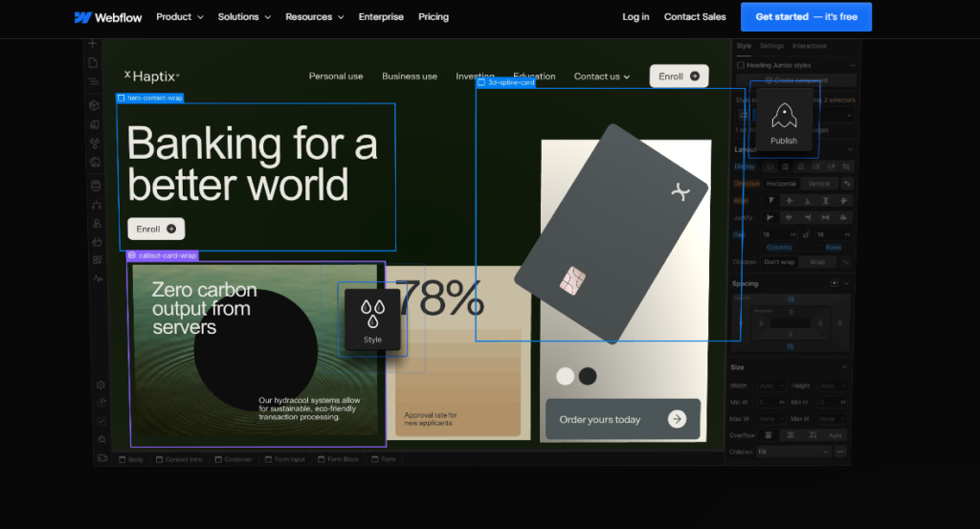Open the activity pulse icon in sidebar
980x529 pixels.
[99, 278]
